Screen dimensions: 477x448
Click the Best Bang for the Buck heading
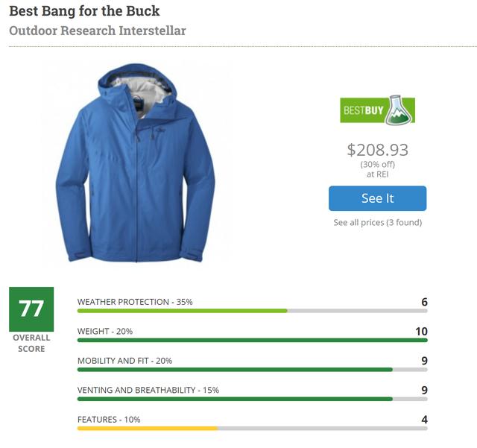[x=84, y=11]
